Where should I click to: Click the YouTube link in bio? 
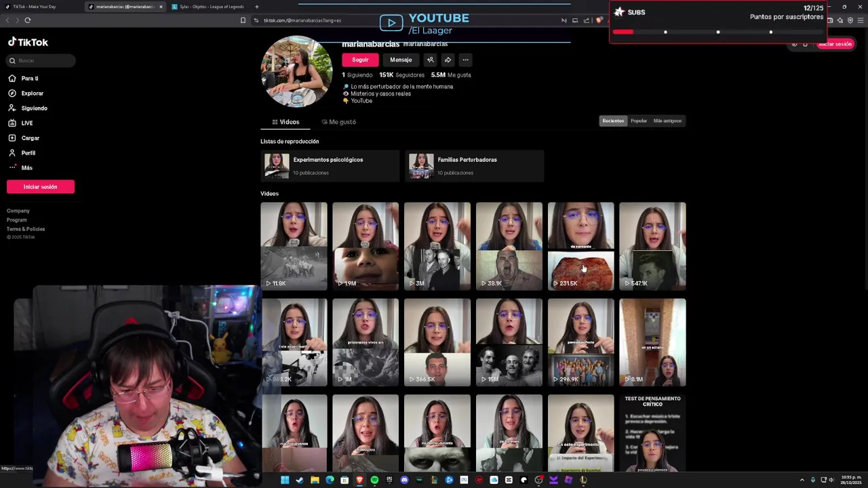361,101
